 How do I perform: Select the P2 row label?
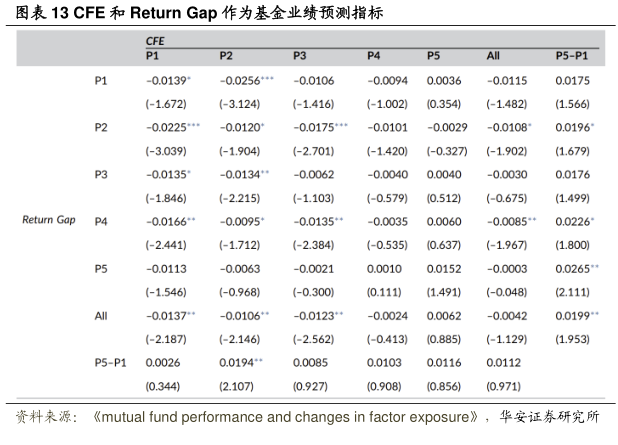(x=100, y=126)
